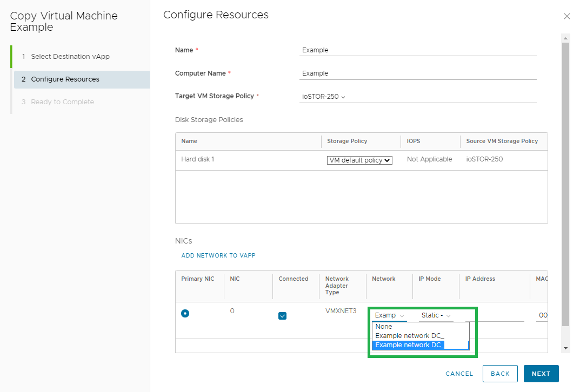Click the Network Adapter Type column header
This screenshot has width=580, height=392.
point(337,286)
